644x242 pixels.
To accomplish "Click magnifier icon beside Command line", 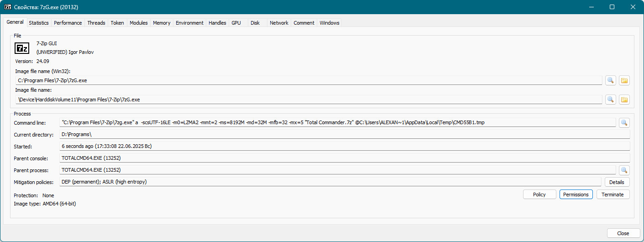I will click(x=624, y=122).
